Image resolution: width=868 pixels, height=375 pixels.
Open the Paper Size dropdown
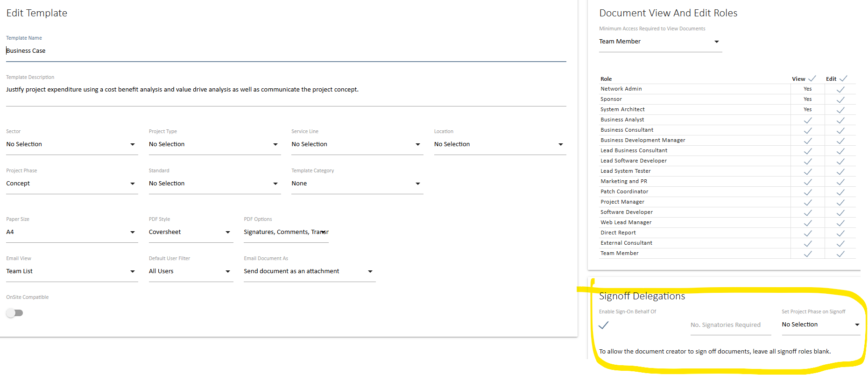point(72,232)
